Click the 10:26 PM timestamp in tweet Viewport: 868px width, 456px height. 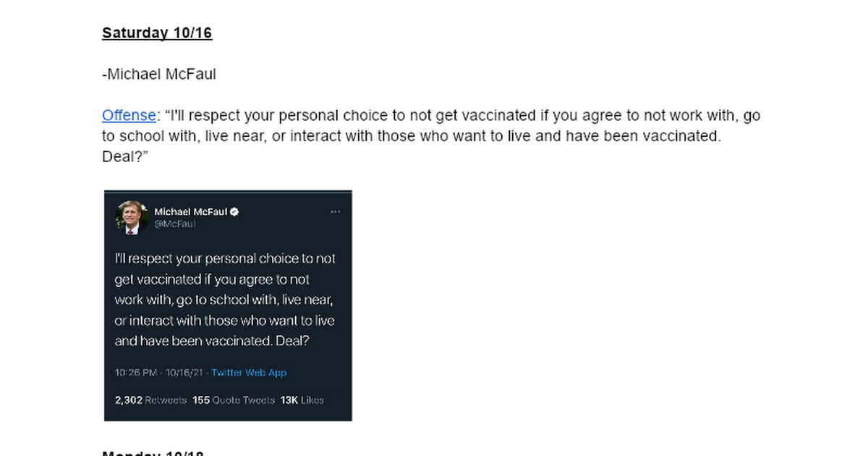[136, 373]
